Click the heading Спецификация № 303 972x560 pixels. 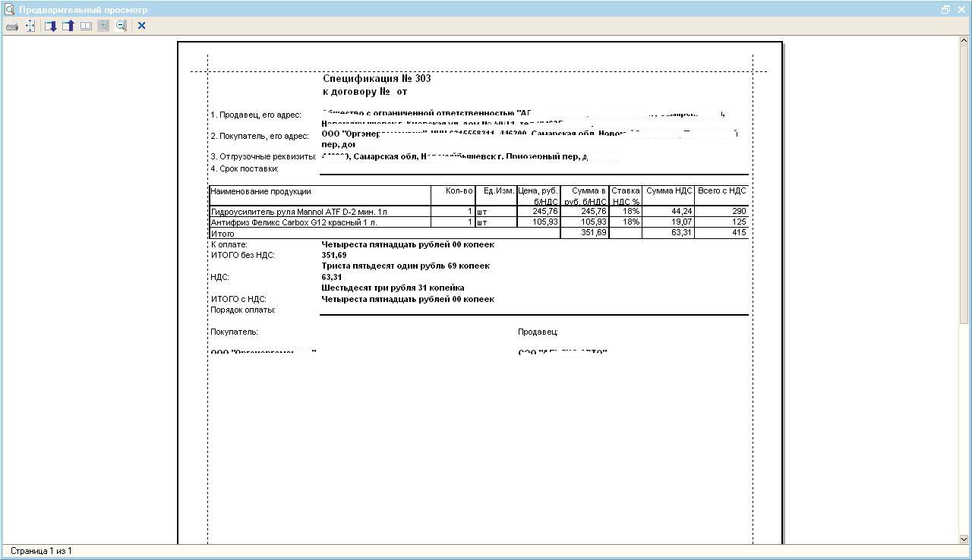pyautogui.click(x=377, y=79)
